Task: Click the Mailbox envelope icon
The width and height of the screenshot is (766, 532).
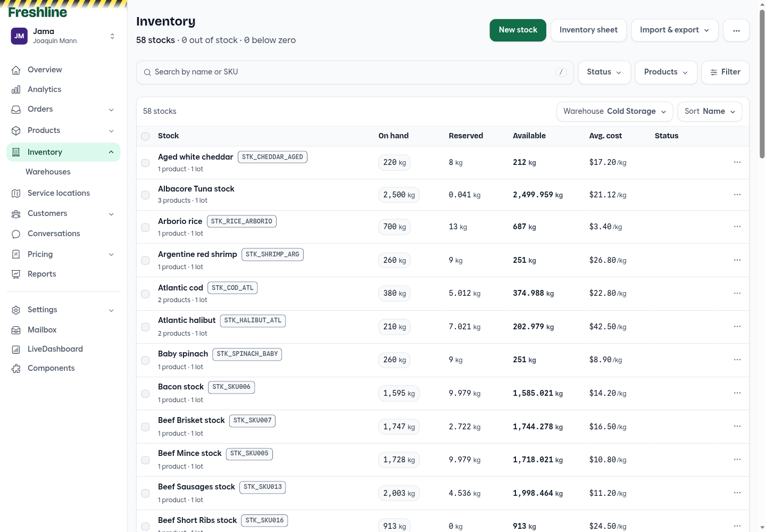Action: point(16,330)
